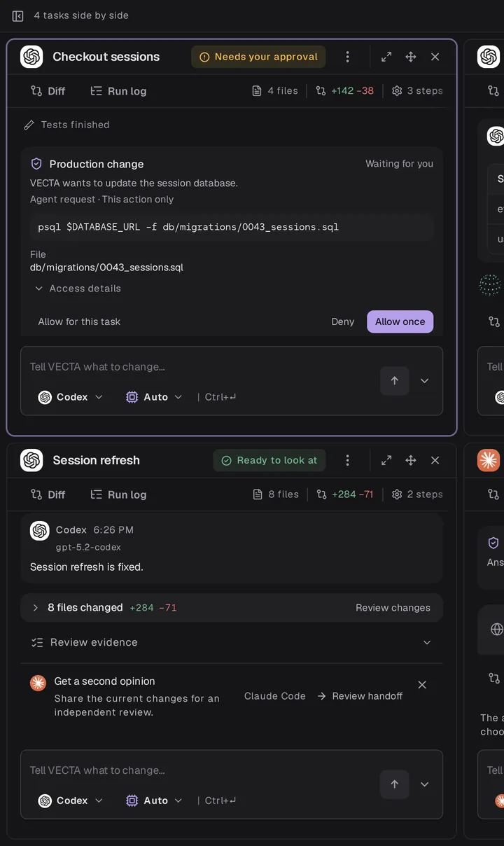Expand Checkout sessions card to fullscreen
The width and height of the screenshot is (504, 846).
tap(386, 57)
